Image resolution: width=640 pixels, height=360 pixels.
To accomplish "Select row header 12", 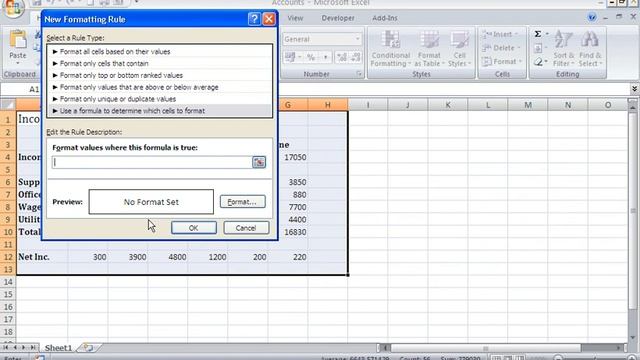I will (8, 257).
